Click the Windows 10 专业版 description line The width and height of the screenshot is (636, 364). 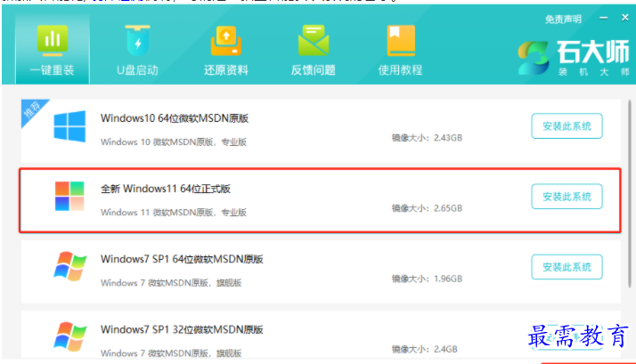click(x=174, y=142)
